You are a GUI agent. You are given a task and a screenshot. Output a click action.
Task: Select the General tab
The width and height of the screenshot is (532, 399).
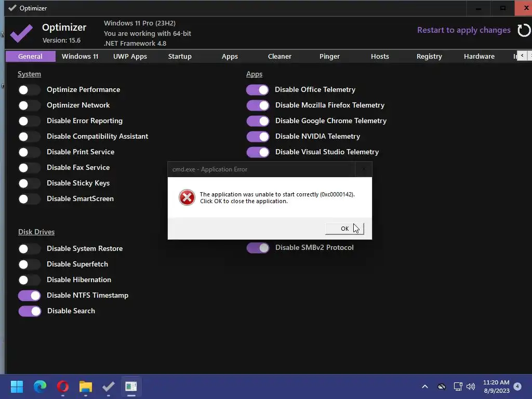point(31,56)
